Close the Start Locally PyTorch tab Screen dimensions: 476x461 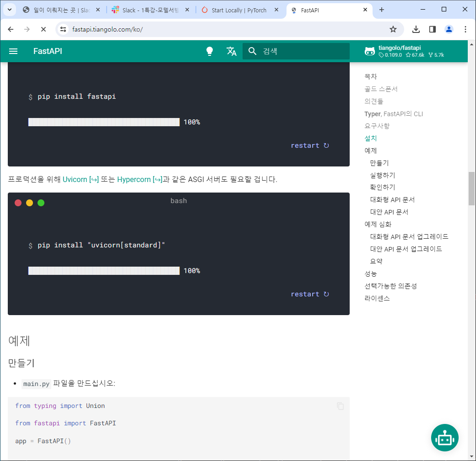pos(276,10)
